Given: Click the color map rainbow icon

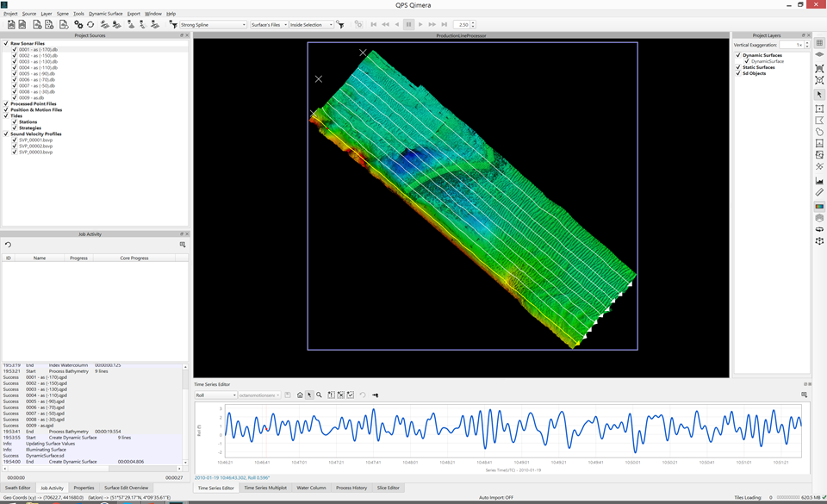Looking at the screenshot, I should click(819, 207).
